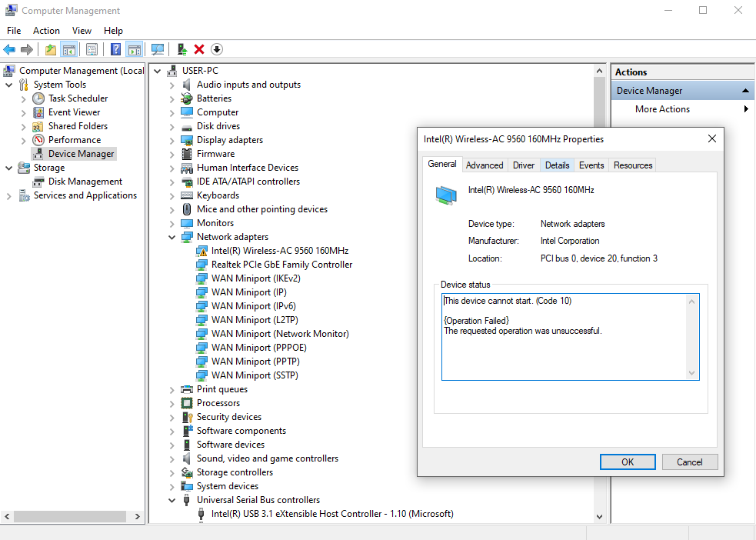This screenshot has width=756, height=540.
Task: Click the Properties toolbar icon
Action: (x=92, y=48)
